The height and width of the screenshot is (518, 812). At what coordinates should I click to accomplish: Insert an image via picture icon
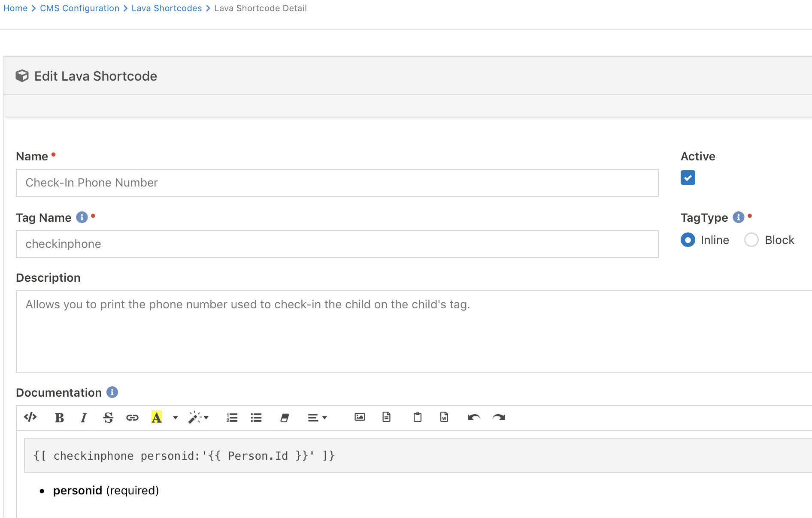pos(360,417)
